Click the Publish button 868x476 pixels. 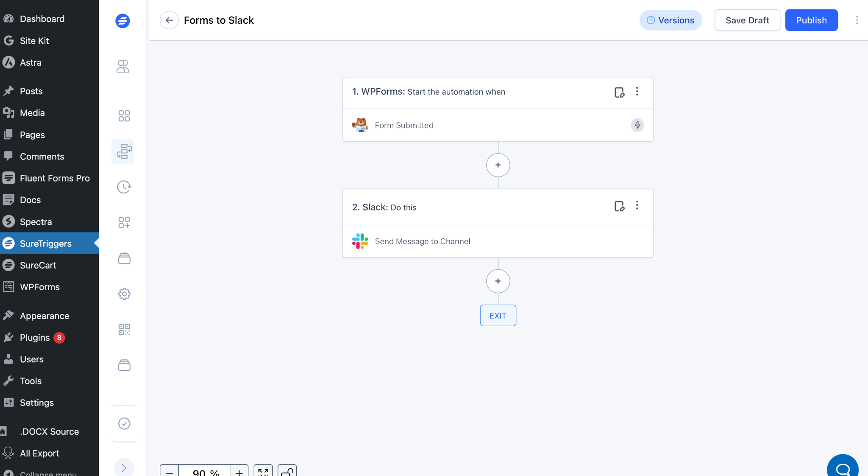[811, 20]
